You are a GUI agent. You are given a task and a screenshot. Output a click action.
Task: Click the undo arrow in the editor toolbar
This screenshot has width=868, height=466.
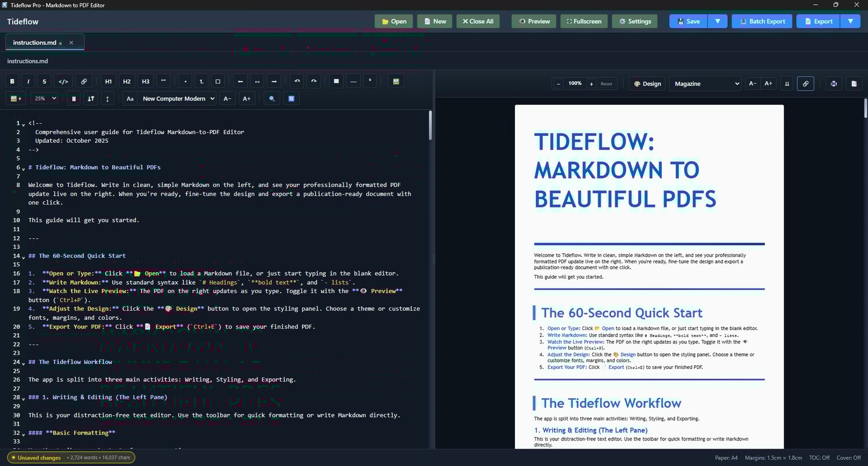(297, 82)
